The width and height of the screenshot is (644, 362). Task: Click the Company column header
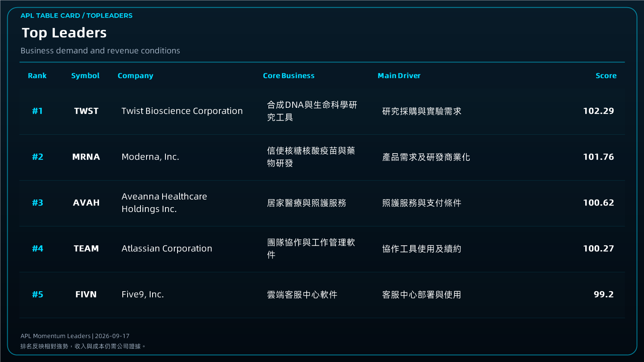coord(135,76)
